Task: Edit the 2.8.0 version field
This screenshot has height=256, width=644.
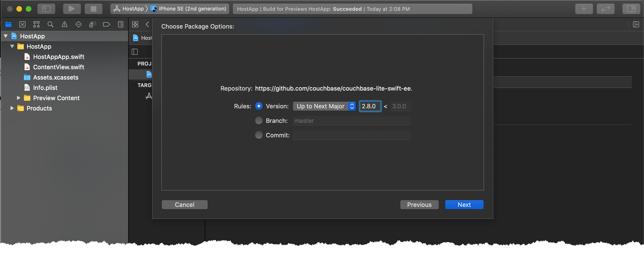Action: click(370, 106)
